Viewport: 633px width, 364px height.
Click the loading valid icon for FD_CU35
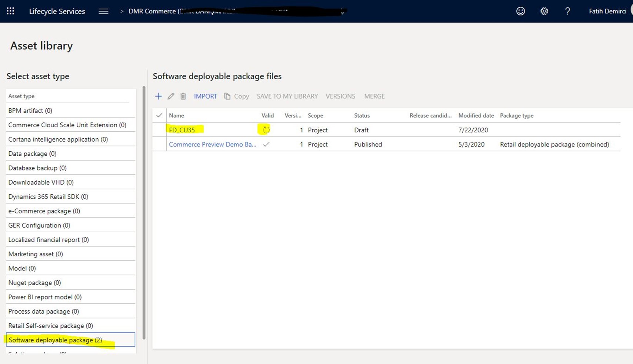click(266, 130)
